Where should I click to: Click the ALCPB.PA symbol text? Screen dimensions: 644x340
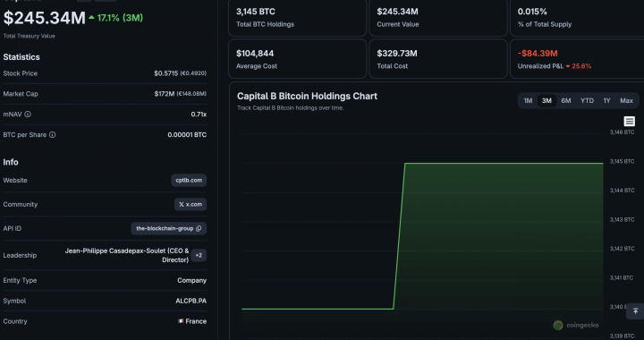click(x=191, y=301)
